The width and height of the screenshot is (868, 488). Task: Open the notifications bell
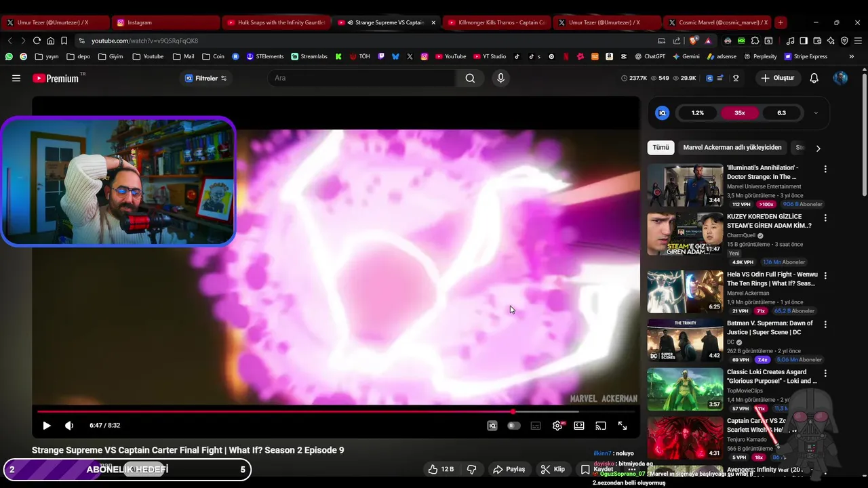pos(814,78)
